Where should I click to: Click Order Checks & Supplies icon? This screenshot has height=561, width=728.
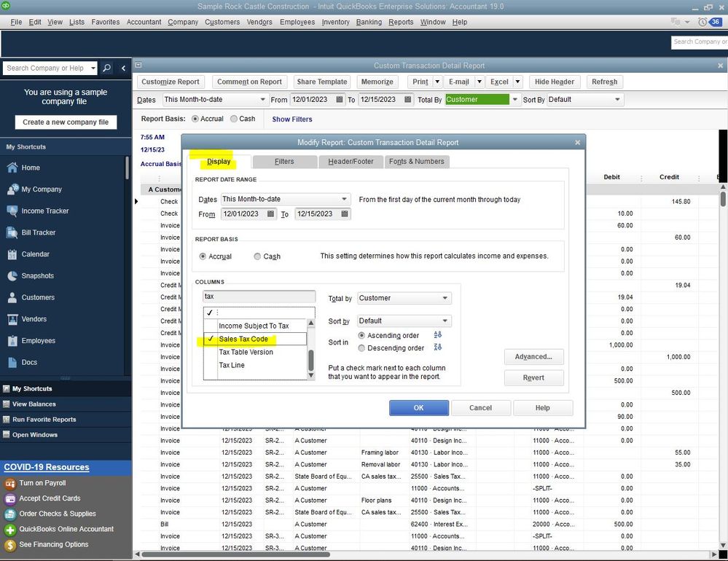9,514
